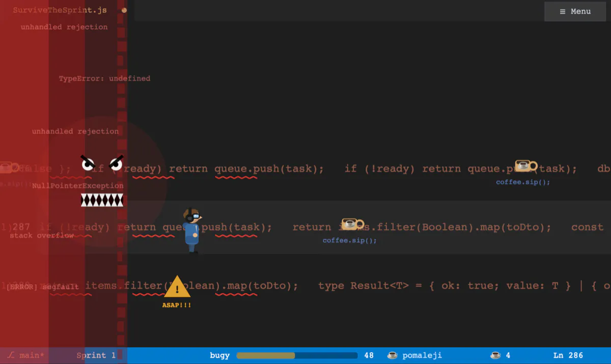Grab the coffee cup above the right coffee.sip()
The image size is (611, 364).
(526, 166)
